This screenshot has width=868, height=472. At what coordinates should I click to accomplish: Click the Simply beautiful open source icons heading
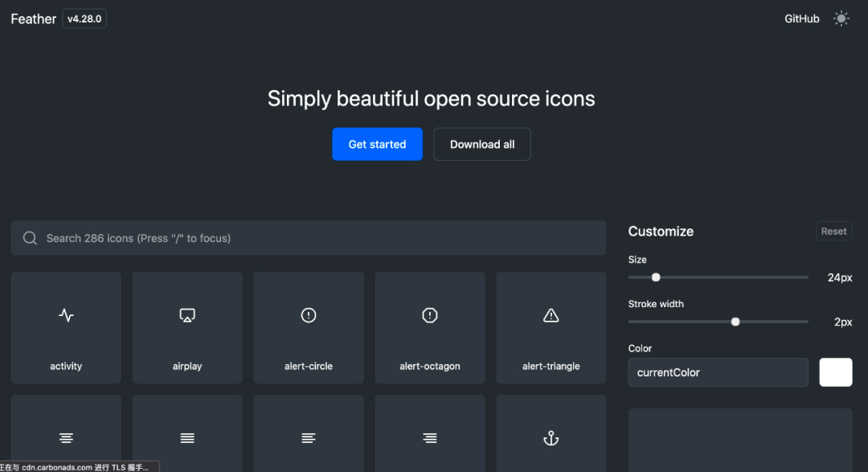tap(432, 99)
